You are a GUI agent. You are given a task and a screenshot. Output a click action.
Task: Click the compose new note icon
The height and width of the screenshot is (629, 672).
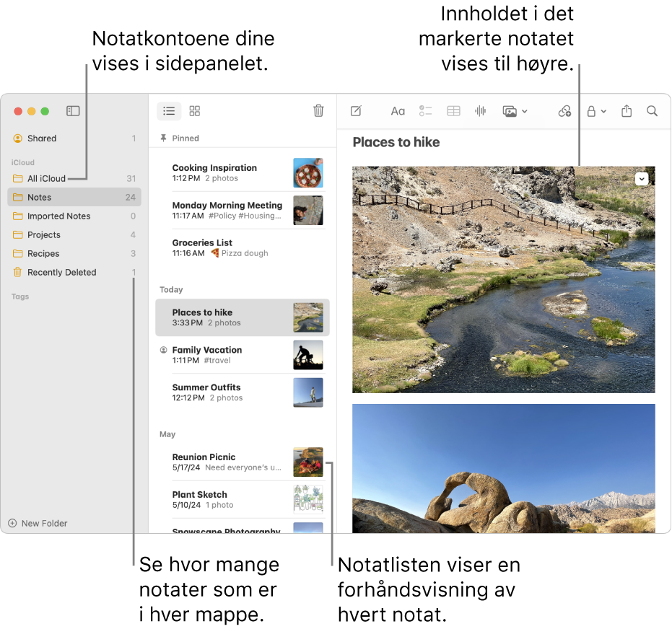pos(356,111)
